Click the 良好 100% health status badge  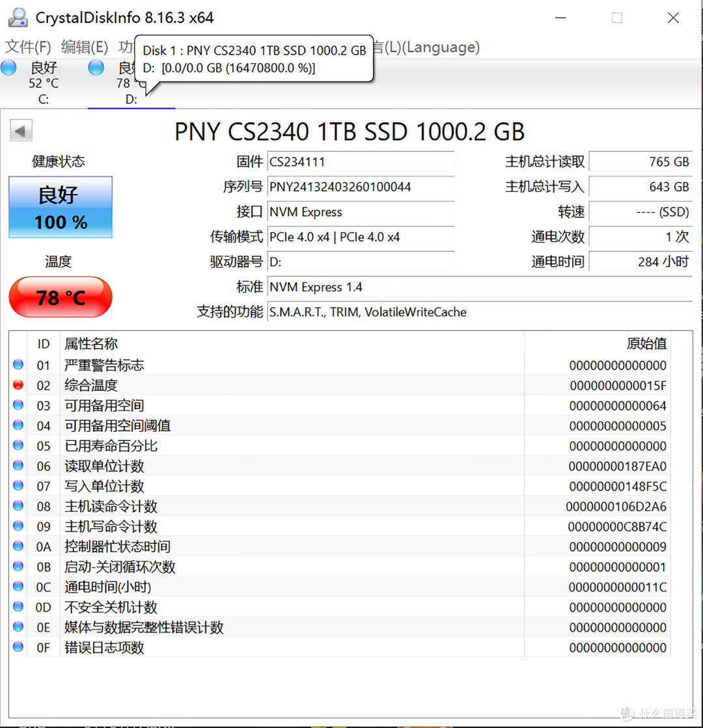[60, 207]
